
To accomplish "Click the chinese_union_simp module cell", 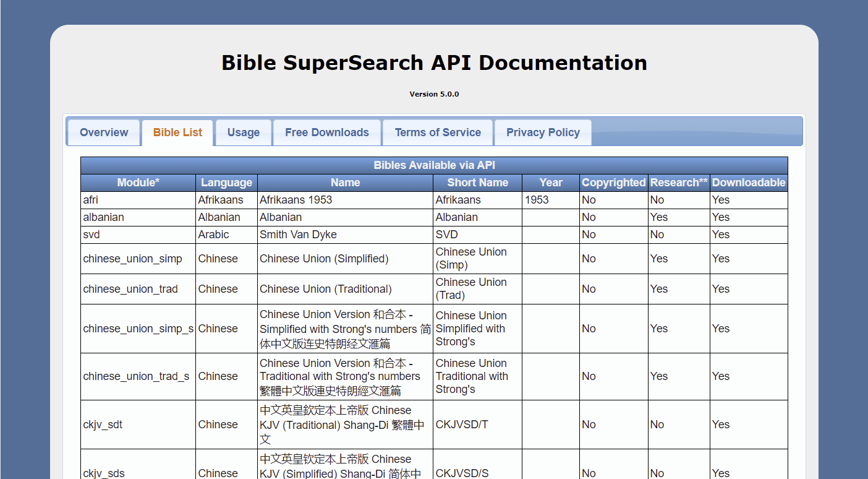I will point(138,259).
